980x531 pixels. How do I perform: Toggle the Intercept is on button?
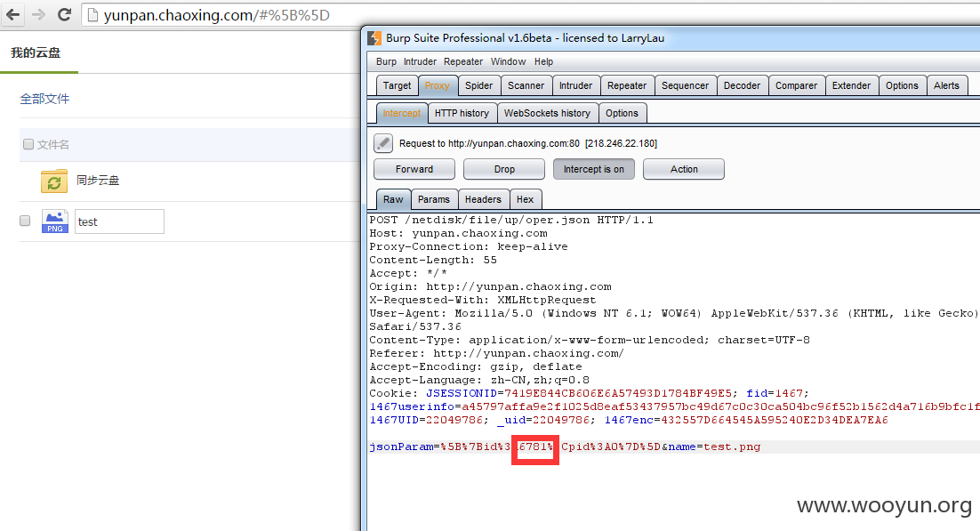pyautogui.click(x=593, y=169)
